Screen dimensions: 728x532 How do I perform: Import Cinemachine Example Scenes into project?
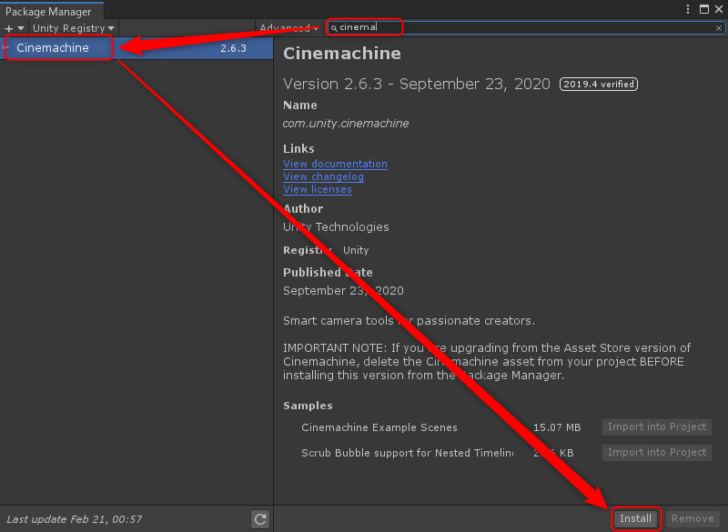657,427
